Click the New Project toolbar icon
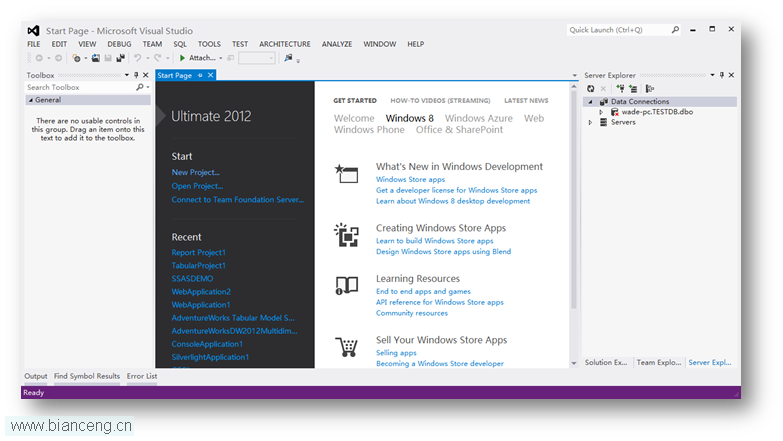Viewport: 783px width, 441px height. [x=76, y=58]
